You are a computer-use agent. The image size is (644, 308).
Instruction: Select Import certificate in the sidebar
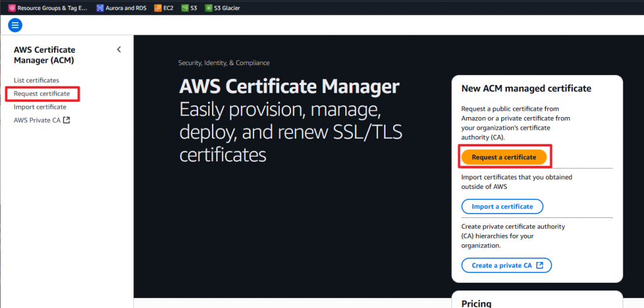40,107
